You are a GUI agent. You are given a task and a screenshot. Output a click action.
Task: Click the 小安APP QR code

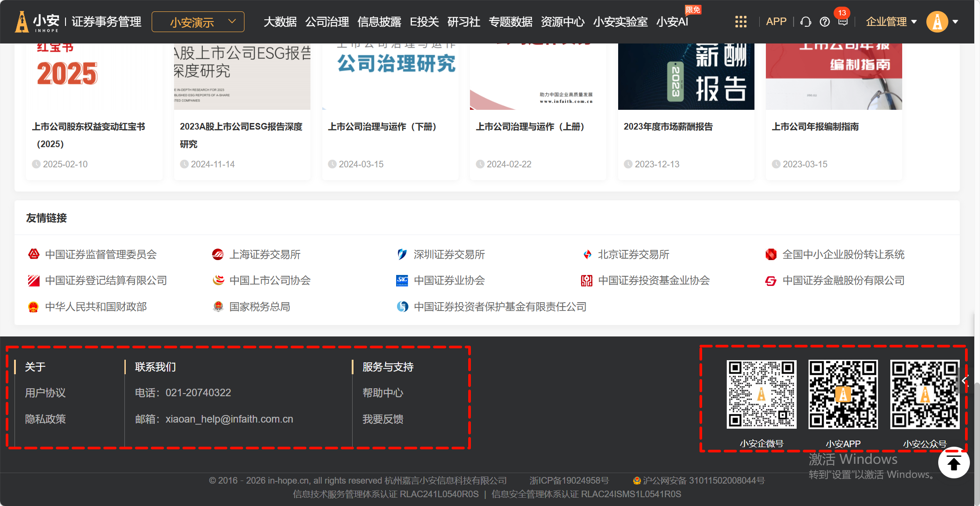click(x=843, y=394)
